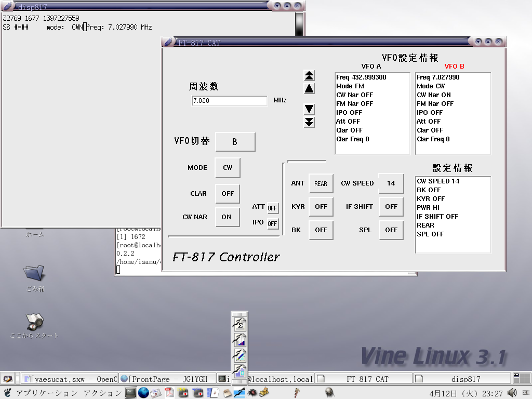
Task: Open OpenOffice Math launcher icon
Action: click(240, 325)
